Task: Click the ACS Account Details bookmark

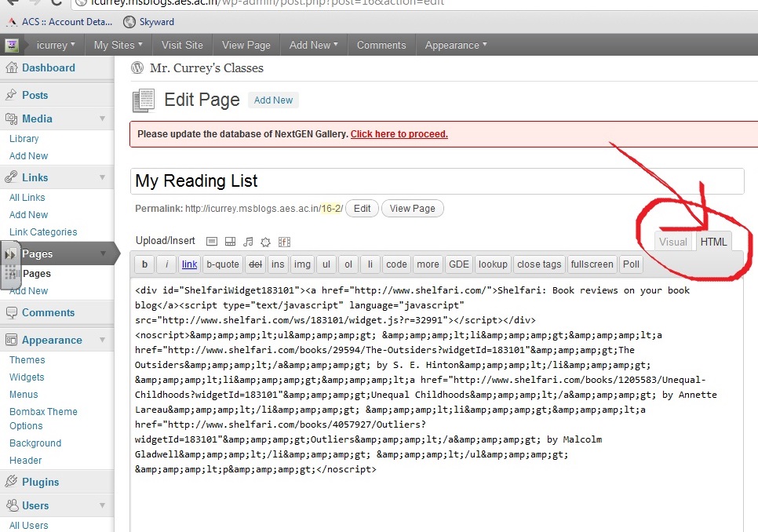Action: [60, 22]
